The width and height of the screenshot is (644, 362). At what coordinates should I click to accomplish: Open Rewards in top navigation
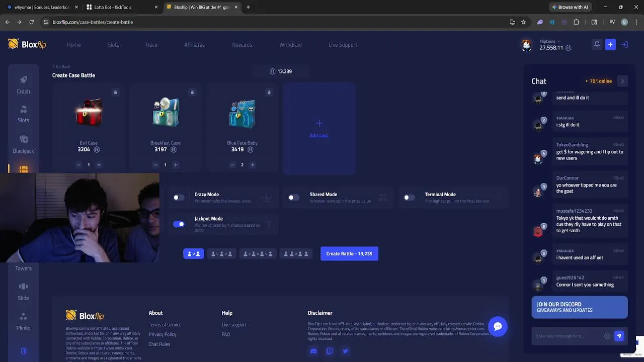tap(242, 45)
